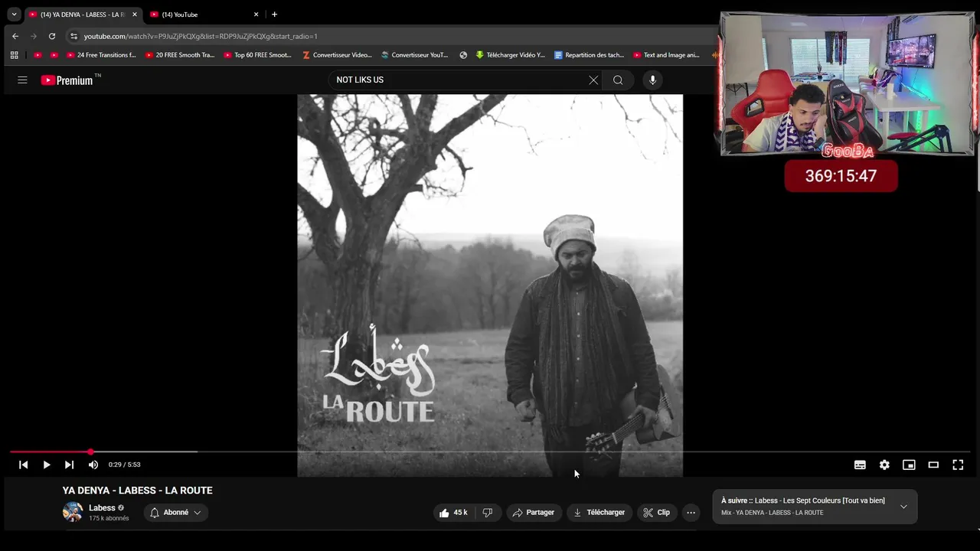This screenshot has height=551, width=980.
Task: Toggle subtitles on the player
Action: (860, 465)
